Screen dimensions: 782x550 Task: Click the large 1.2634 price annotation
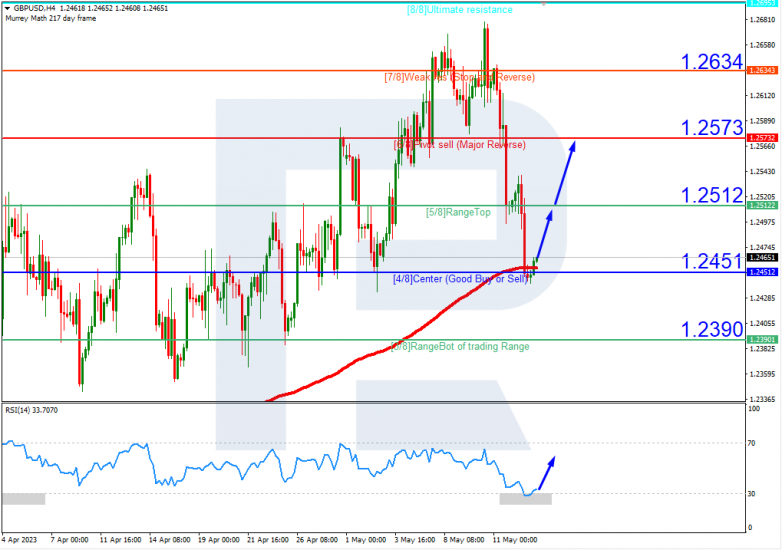[712, 62]
